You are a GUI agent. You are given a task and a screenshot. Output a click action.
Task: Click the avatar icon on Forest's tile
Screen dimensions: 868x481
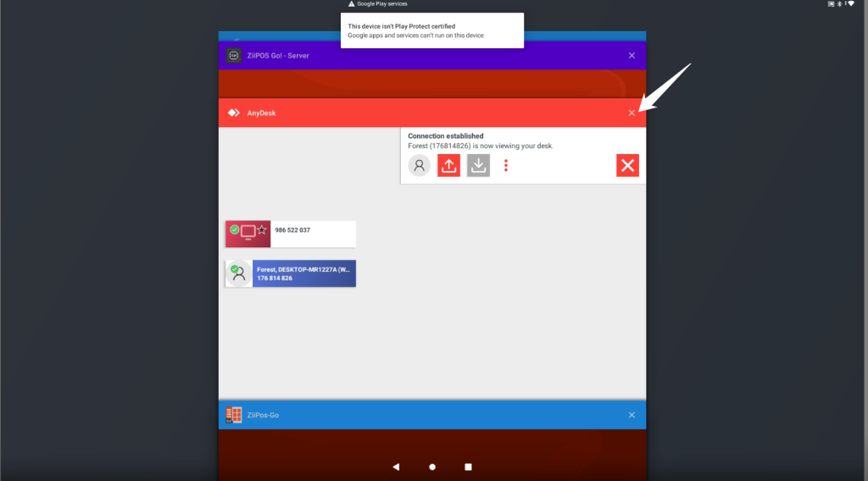click(x=239, y=274)
